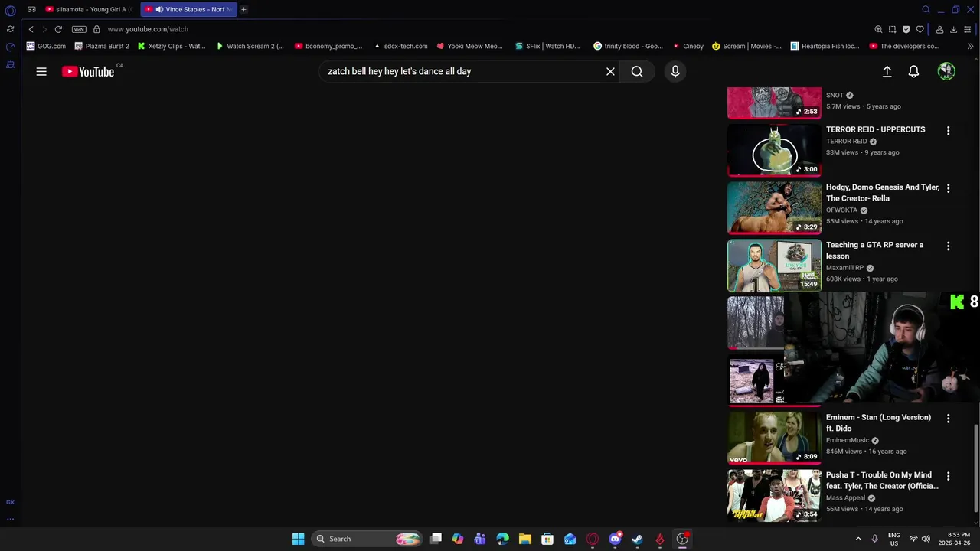Expand the bookmarks bar overflow chevron

click(x=970, y=46)
